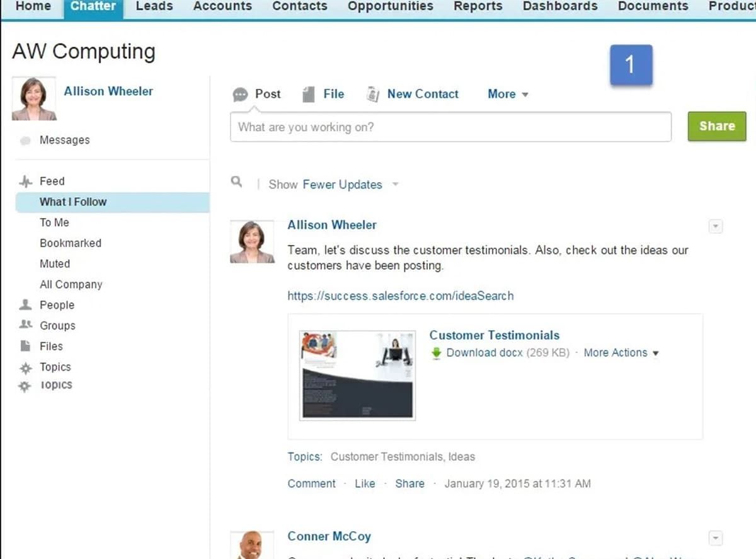Open the Opportunities tab
Viewport: 756px width, 559px height.
390,6
